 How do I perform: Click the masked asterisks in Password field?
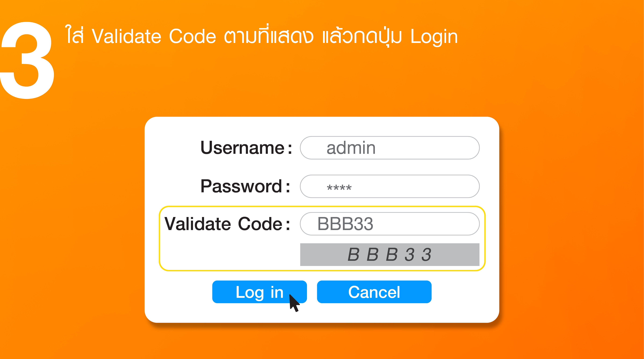pyautogui.click(x=339, y=187)
